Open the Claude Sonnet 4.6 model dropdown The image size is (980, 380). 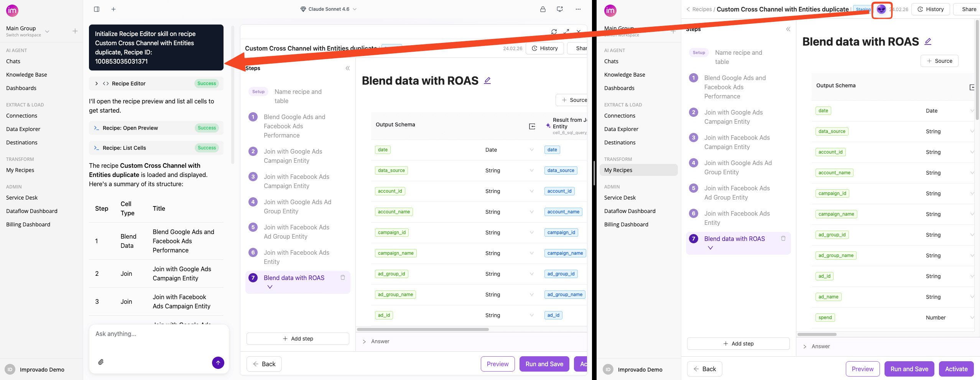pos(328,9)
